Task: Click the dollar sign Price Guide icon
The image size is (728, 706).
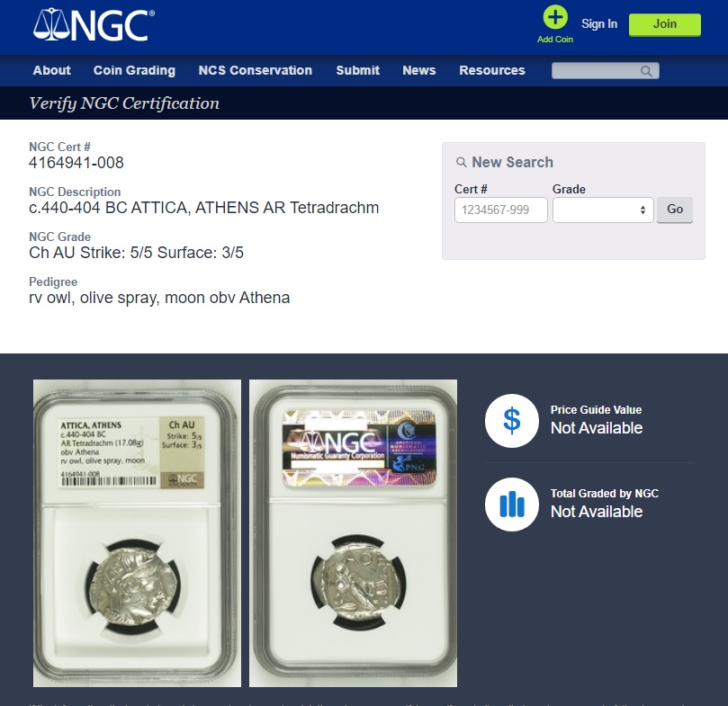Action: (512, 421)
